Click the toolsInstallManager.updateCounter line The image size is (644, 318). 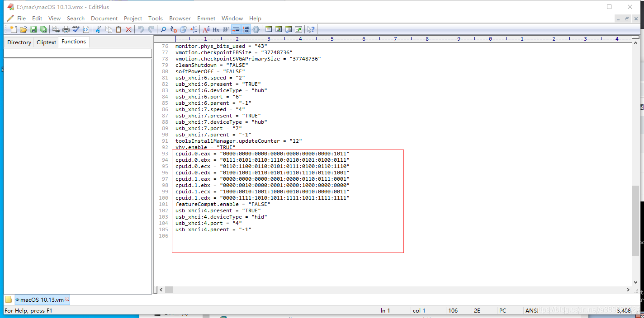pos(238,141)
